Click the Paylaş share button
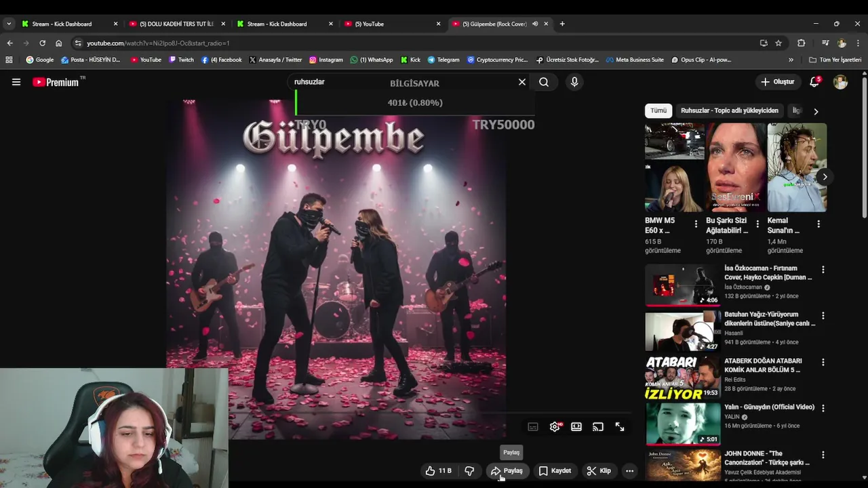 [507, 470]
